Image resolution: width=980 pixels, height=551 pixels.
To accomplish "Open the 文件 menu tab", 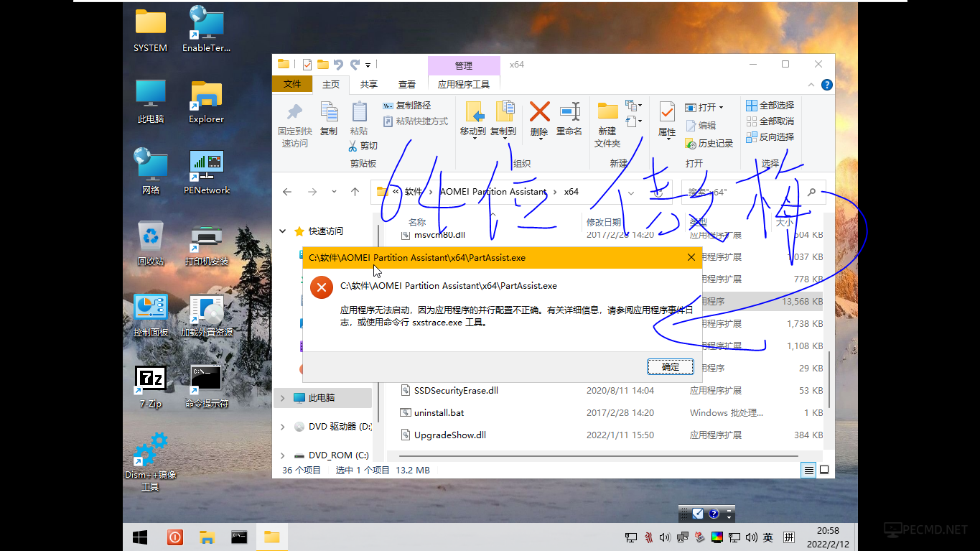I will [x=292, y=84].
